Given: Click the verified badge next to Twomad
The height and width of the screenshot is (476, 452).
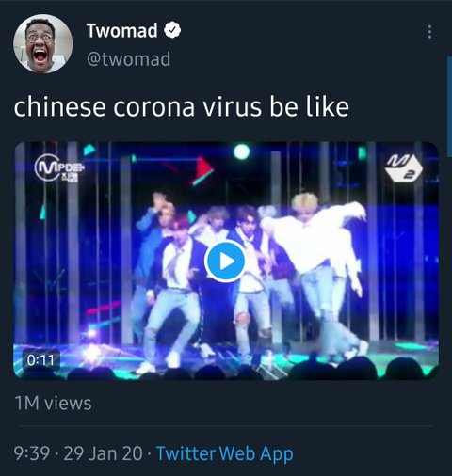Looking at the screenshot, I should coord(172,30).
